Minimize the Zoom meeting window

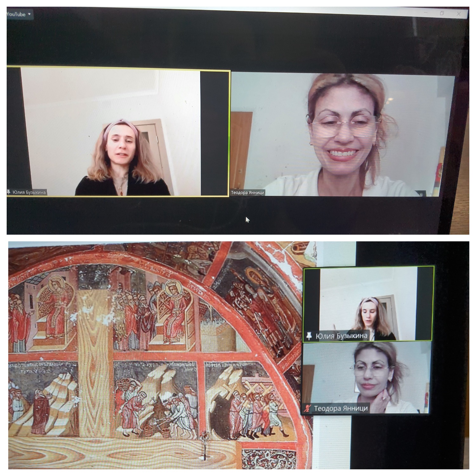426,13
